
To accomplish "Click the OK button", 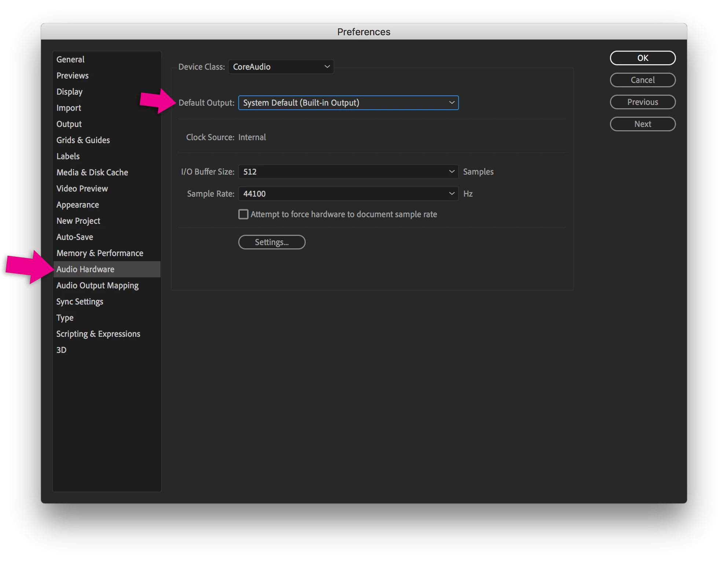I will pos(643,58).
